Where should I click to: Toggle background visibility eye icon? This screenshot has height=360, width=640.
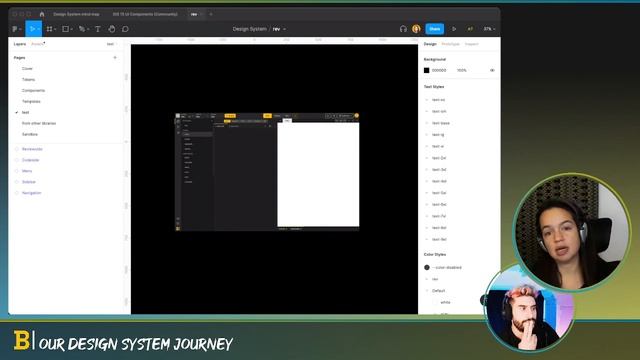[x=492, y=70]
